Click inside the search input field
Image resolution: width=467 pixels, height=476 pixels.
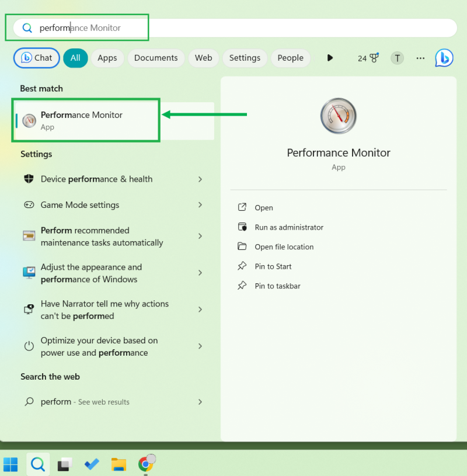click(x=117, y=27)
